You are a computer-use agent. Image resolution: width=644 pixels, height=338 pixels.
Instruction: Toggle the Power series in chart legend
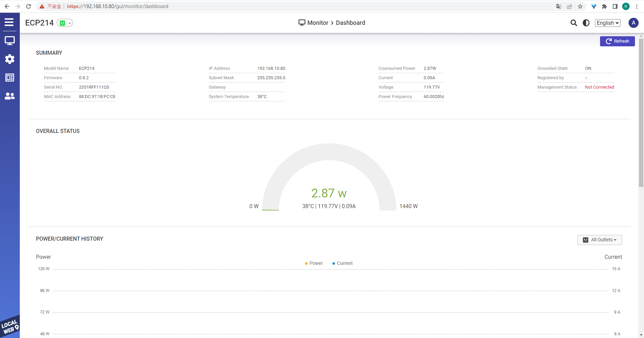[x=314, y=263]
